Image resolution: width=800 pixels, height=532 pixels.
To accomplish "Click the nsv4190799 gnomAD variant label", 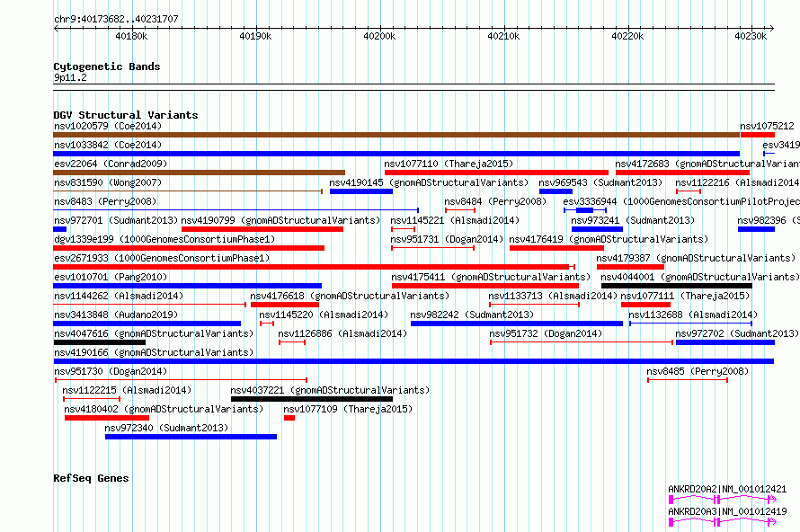I will [280, 220].
